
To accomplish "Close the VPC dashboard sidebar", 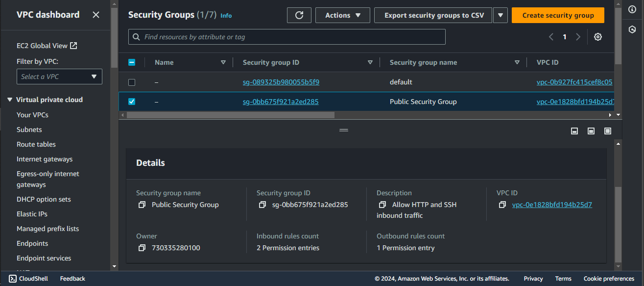I will tap(96, 15).
